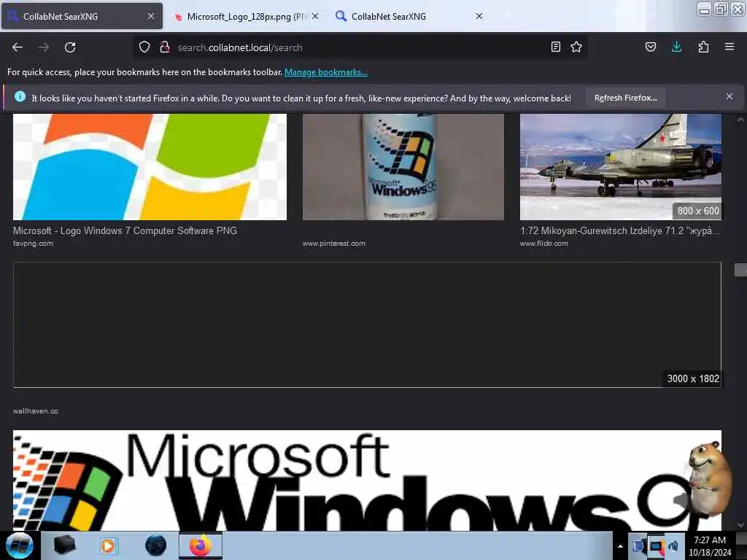This screenshot has height=560, width=747.
Task: Click the info icon in notification bar
Action: click(20, 97)
